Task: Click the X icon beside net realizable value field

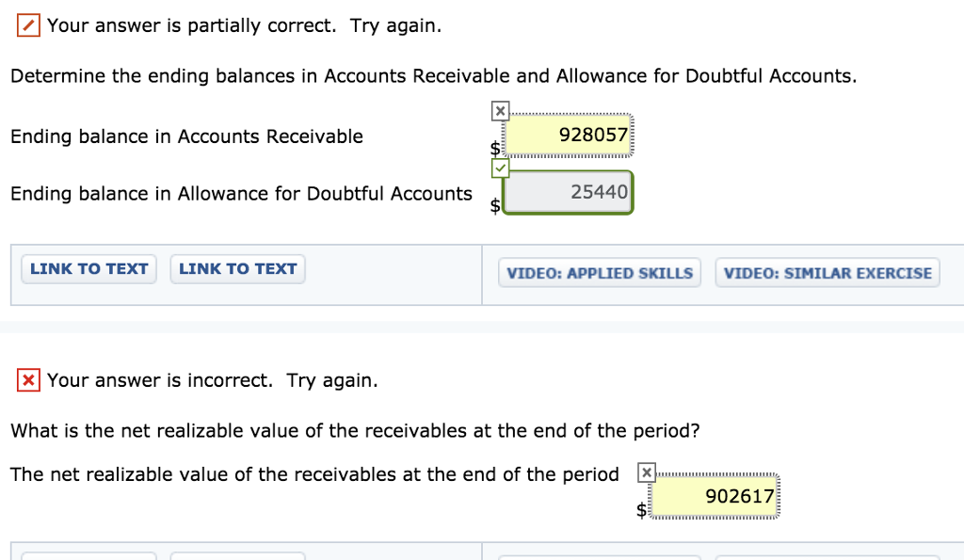Action: [647, 471]
